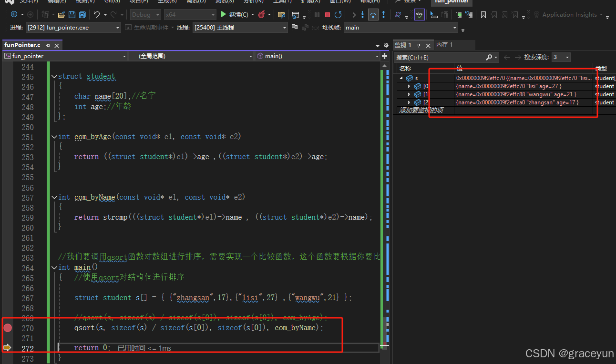Screen dimensions: 616x364
Task: Click the Save All icon
Action: tap(82, 15)
